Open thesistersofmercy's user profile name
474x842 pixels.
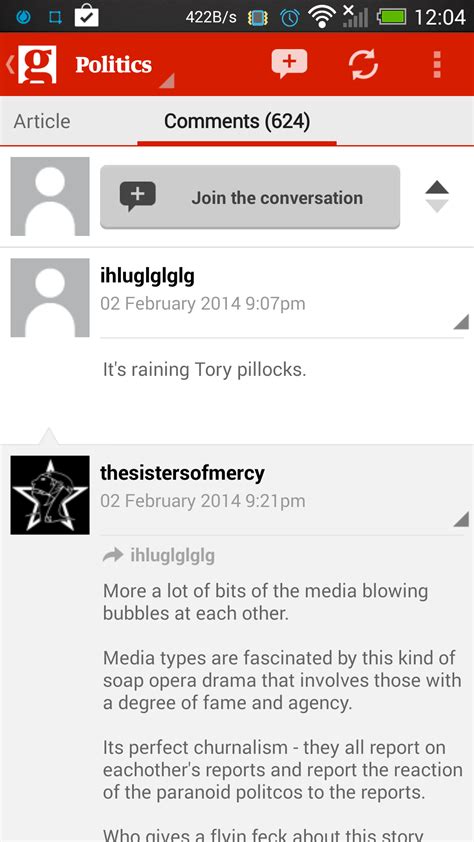(183, 474)
